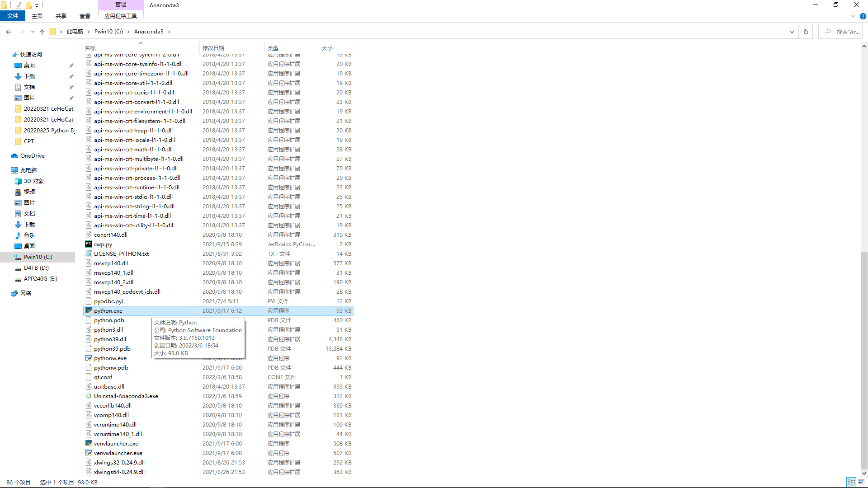Select D4TB (D:) drive
The image size is (868, 488).
click(x=36, y=267)
